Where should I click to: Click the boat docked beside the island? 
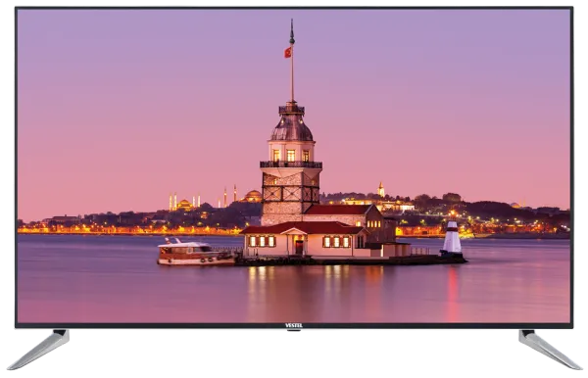195,252
